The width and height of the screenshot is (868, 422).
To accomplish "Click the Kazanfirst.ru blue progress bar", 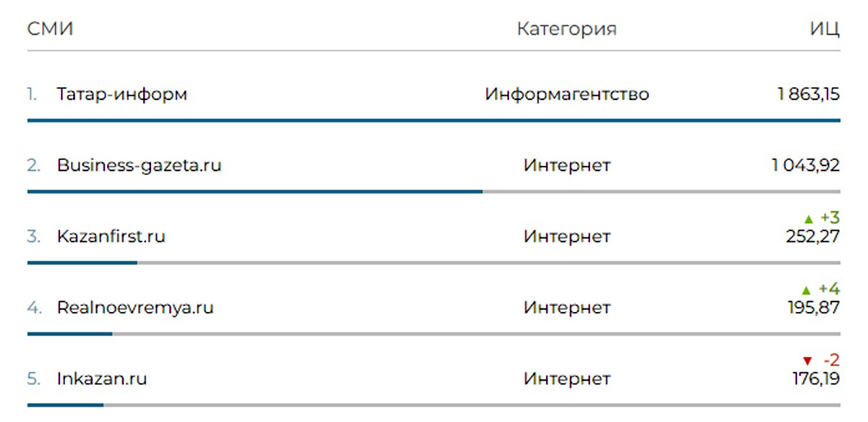I will pyautogui.click(x=82, y=262).
